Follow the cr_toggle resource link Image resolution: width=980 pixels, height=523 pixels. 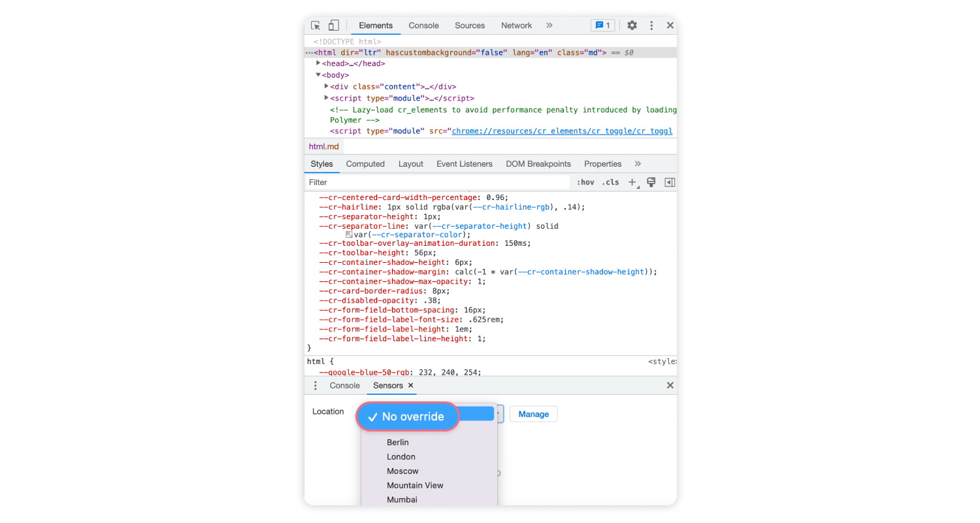tap(561, 131)
